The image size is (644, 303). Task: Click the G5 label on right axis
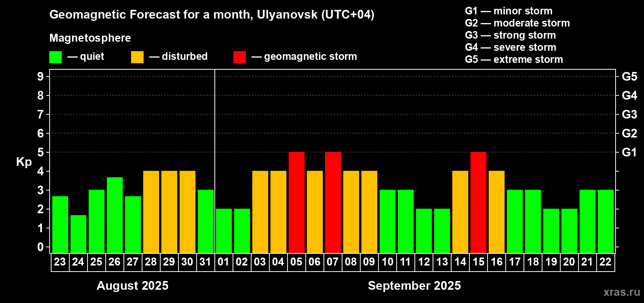630,77
